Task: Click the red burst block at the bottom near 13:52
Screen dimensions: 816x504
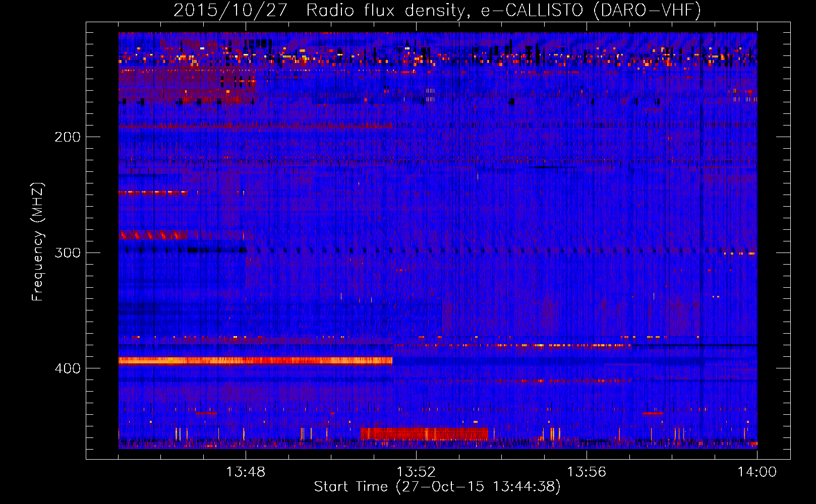Action: pos(424,433)
